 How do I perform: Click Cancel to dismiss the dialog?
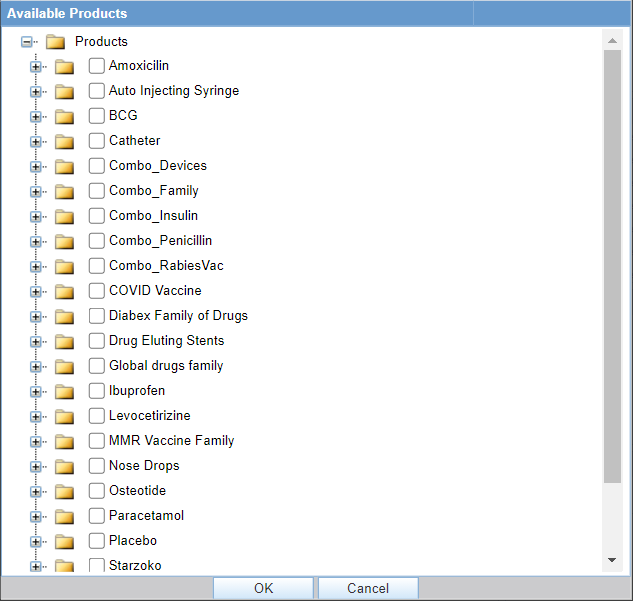[x=368, y=588]
